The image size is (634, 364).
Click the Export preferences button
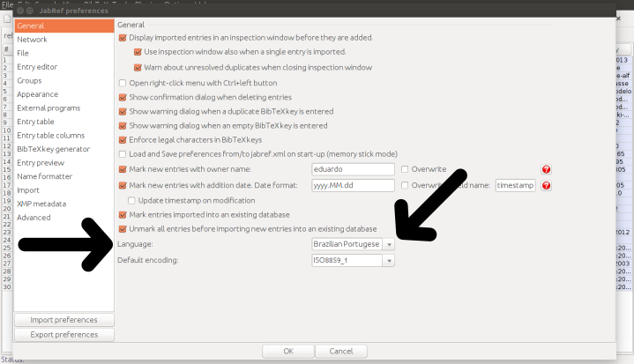tap(64, 335)
